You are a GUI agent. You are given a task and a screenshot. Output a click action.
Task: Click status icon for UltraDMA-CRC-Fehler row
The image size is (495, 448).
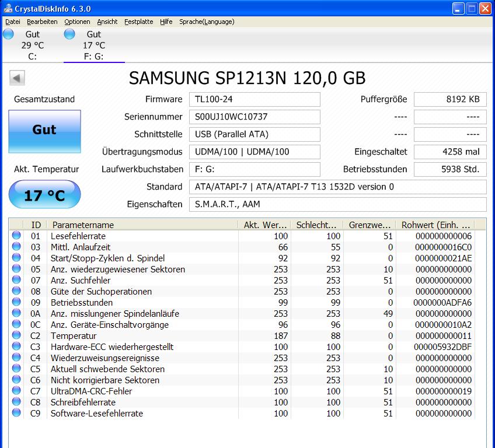pyautogui.click(x=16, y=390)
